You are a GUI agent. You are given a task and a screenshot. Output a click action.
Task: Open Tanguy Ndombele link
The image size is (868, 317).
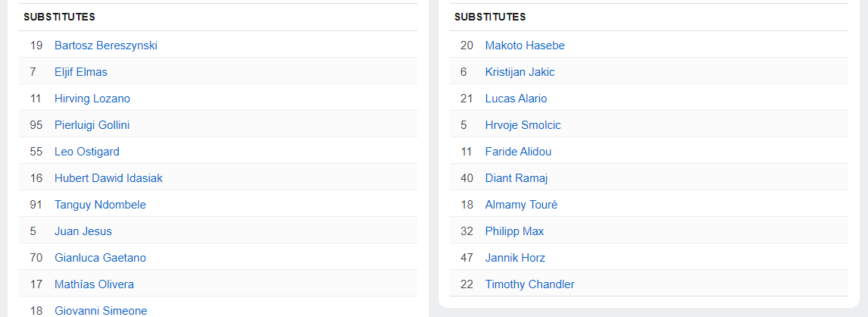click(x=100, y=205)
